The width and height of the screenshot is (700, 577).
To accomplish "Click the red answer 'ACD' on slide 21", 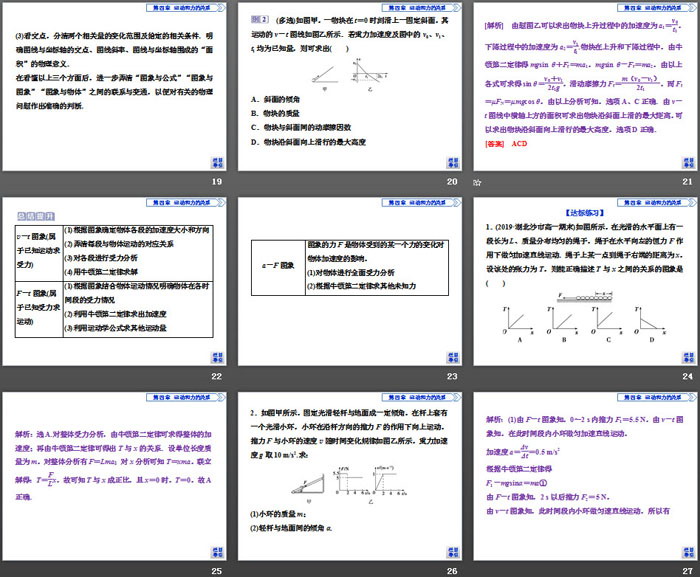I will click(x=519, y=144).
